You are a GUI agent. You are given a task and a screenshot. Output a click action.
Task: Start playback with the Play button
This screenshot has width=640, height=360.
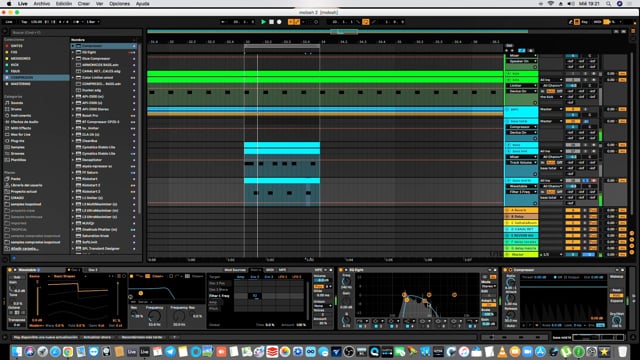pyautogui.click(x=263, y=22)
